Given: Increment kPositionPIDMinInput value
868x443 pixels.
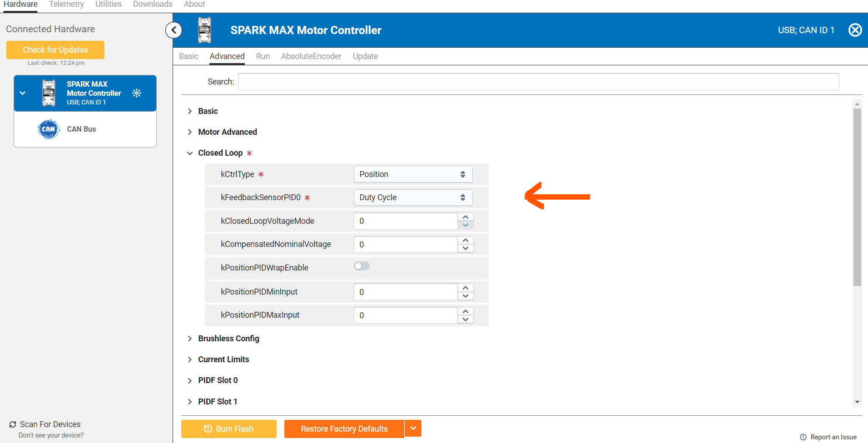Looking at the screenshot, I should [x=466, y=288].
